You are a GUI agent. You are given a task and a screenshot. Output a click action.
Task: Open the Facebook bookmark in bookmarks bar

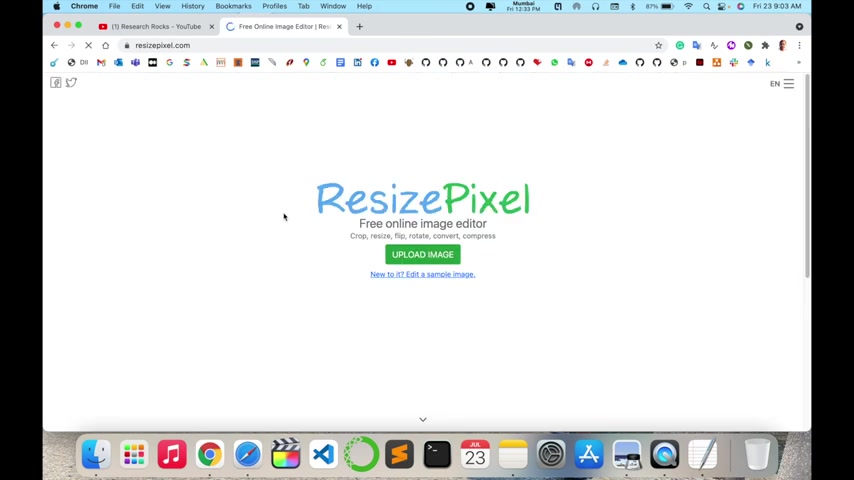tap(375, 63)
